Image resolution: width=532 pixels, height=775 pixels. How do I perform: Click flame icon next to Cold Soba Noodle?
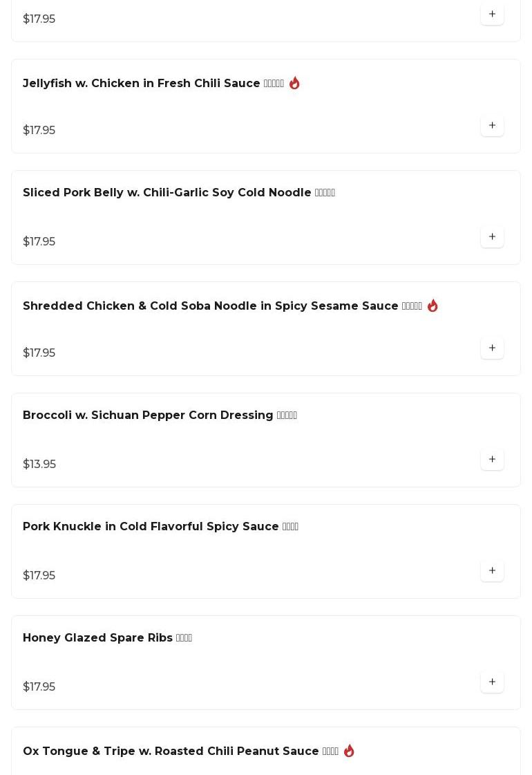pos(433,306)
